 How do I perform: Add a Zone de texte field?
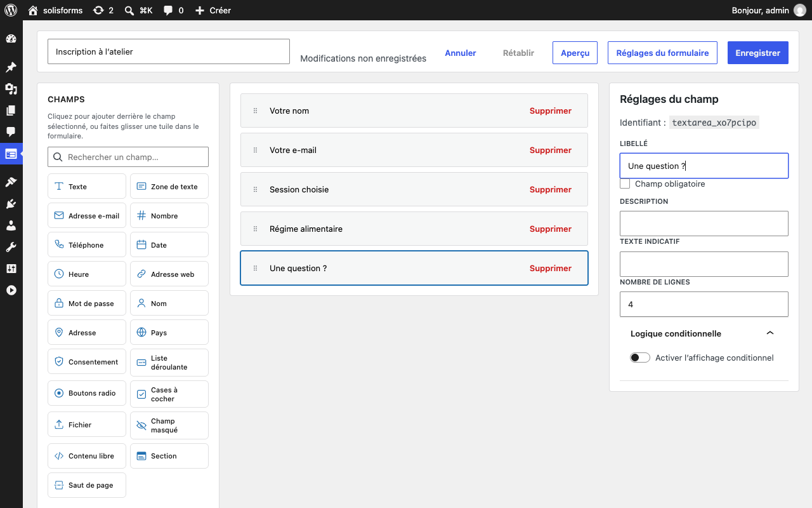pos(169,187)
